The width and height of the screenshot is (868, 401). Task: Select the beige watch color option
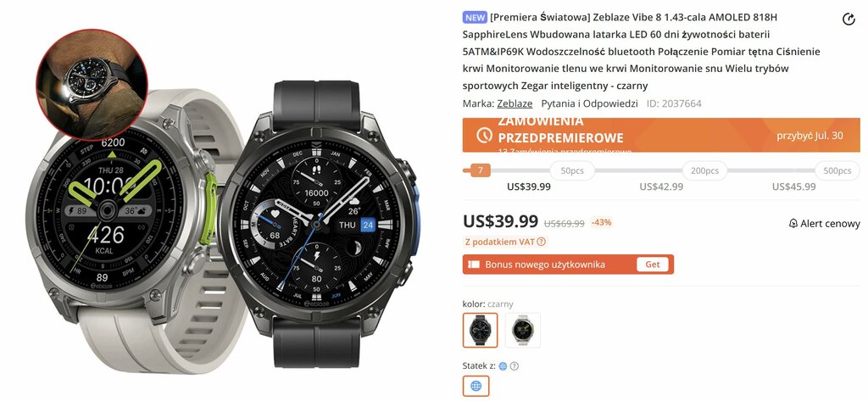click(x=522, y=330)
